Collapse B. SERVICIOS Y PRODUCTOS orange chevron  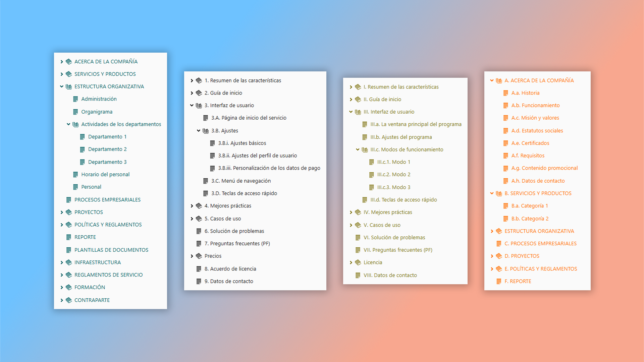(x=492, y=193)
